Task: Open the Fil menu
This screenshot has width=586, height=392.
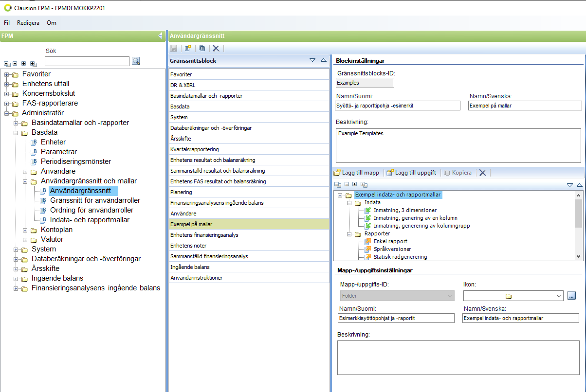Action: click(x=7, y=23)
